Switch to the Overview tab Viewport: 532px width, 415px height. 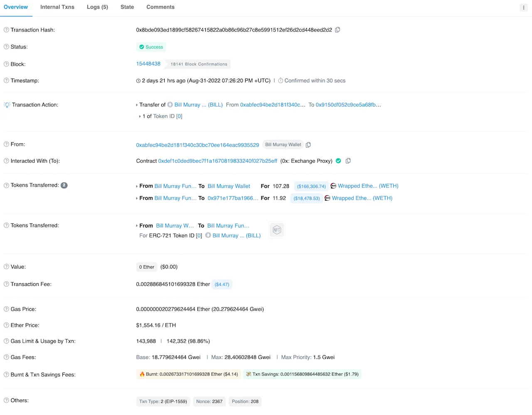click(x=16, y=7)
